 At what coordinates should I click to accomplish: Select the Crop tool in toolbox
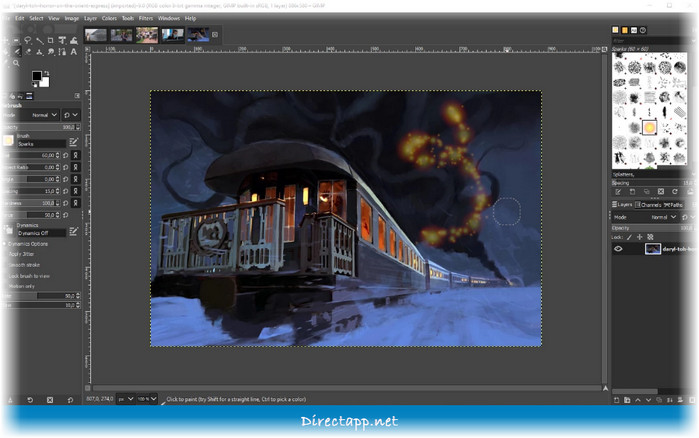point(50,41)
